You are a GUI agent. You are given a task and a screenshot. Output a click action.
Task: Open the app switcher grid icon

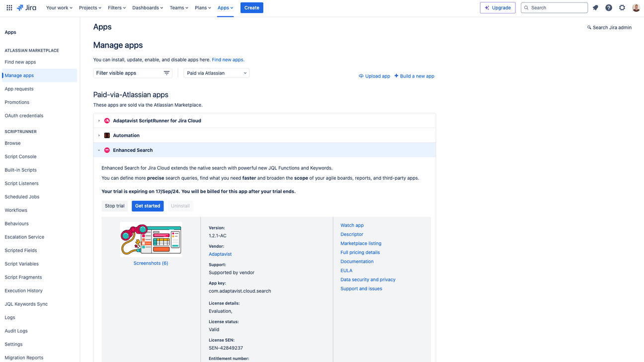pyautogui.click(x=9, y=7)
